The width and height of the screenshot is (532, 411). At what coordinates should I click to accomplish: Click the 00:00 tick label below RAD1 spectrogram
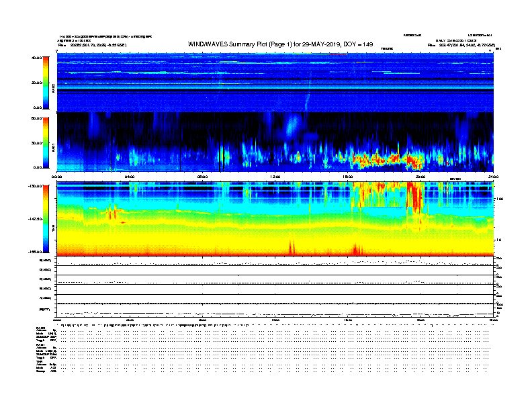57,177
